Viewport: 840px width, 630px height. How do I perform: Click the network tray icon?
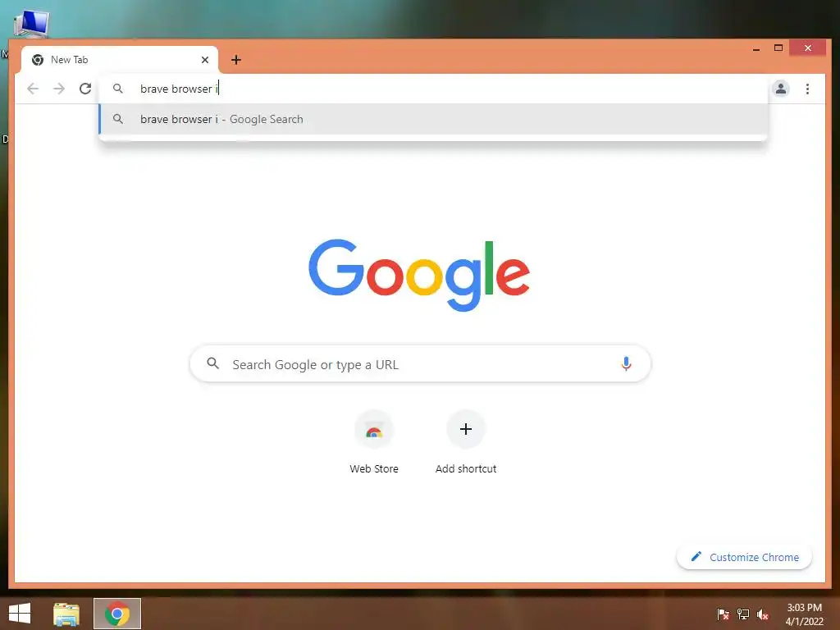[743, 614]
